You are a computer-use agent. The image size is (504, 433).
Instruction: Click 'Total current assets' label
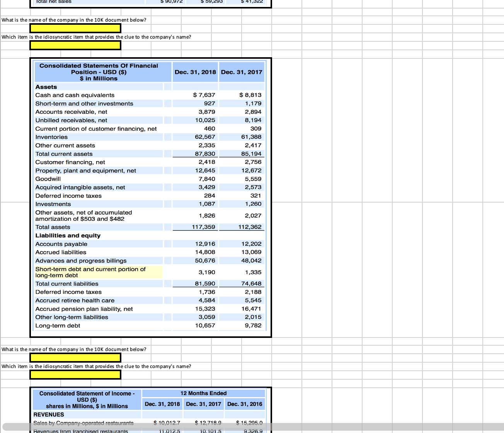tap(64, 154)
